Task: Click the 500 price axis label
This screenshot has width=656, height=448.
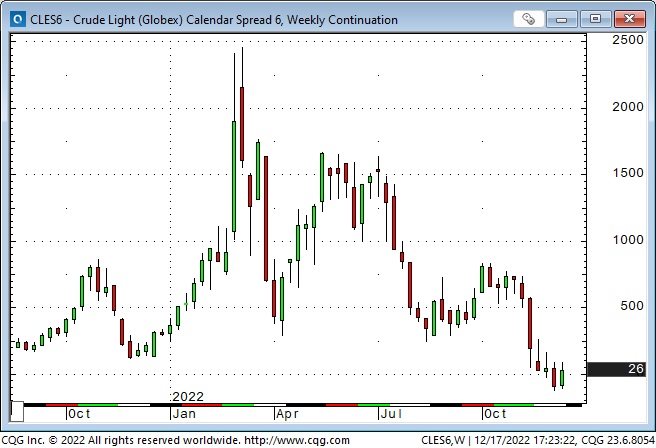Action: 632,306
